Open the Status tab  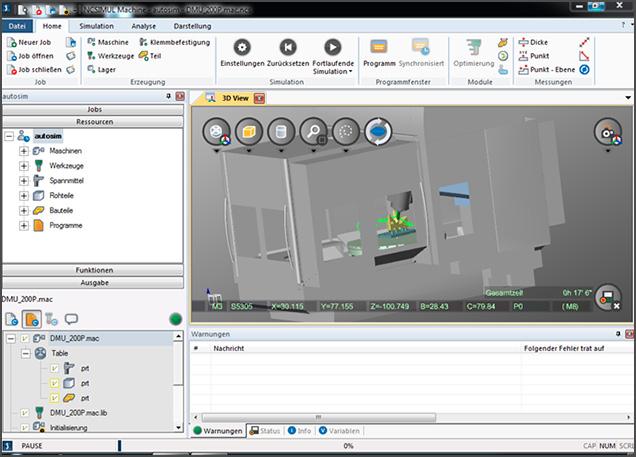point(265,430)
